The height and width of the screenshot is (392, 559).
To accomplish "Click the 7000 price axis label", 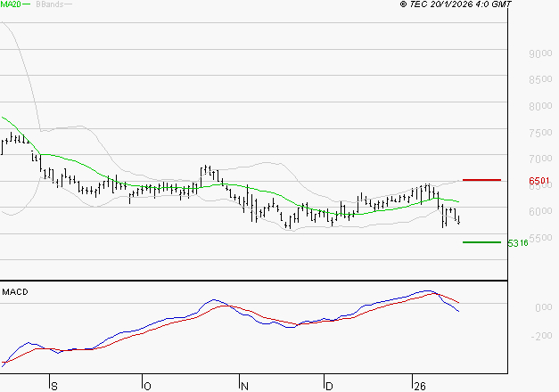I will [x=540, y=159].
